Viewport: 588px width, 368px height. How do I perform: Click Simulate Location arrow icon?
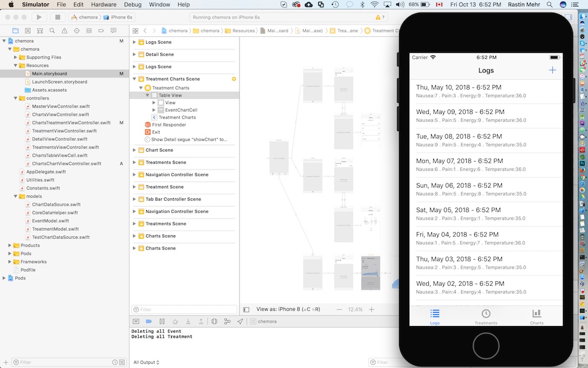240,321
